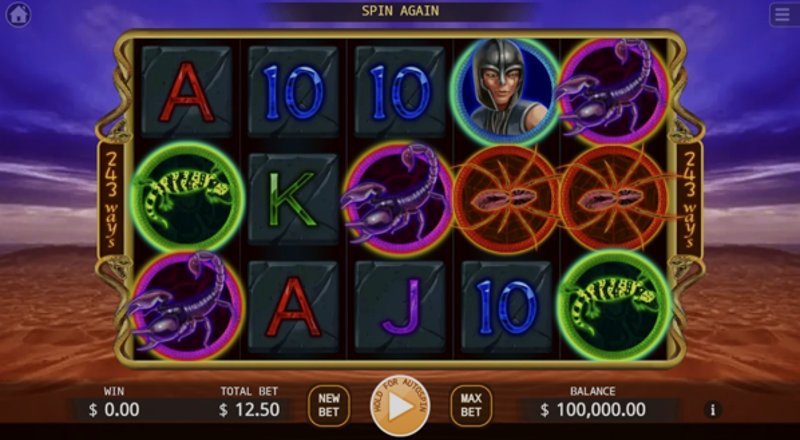The width and height of the screenshot is (800, 440).
Task: Click the green lizard in fifth reel
Action: click(x=614, y=304)
